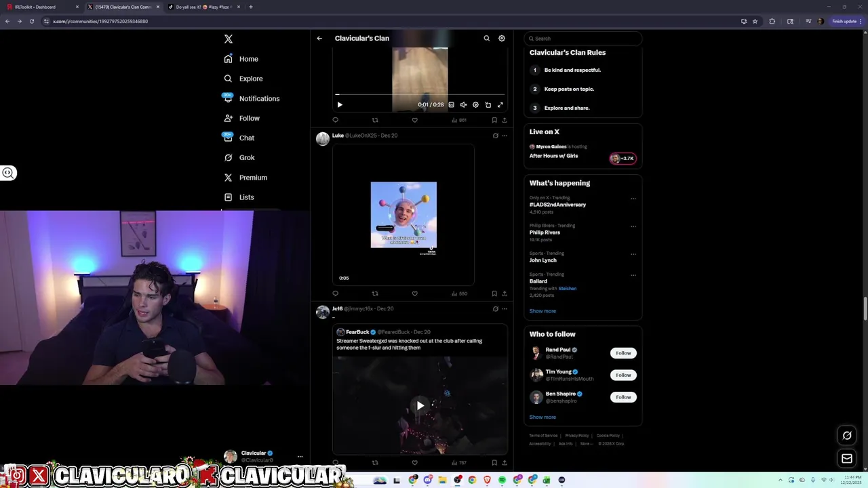Viewport: 868px width, 488px height.
Task: Open Notifications in the sidebar
Action: coord(251,98)
